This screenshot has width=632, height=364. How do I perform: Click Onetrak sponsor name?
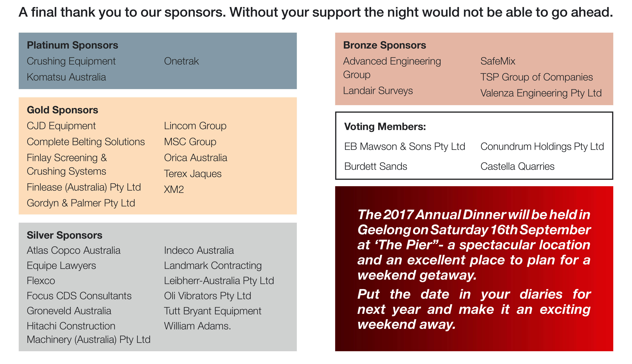[x=181, y=61]
